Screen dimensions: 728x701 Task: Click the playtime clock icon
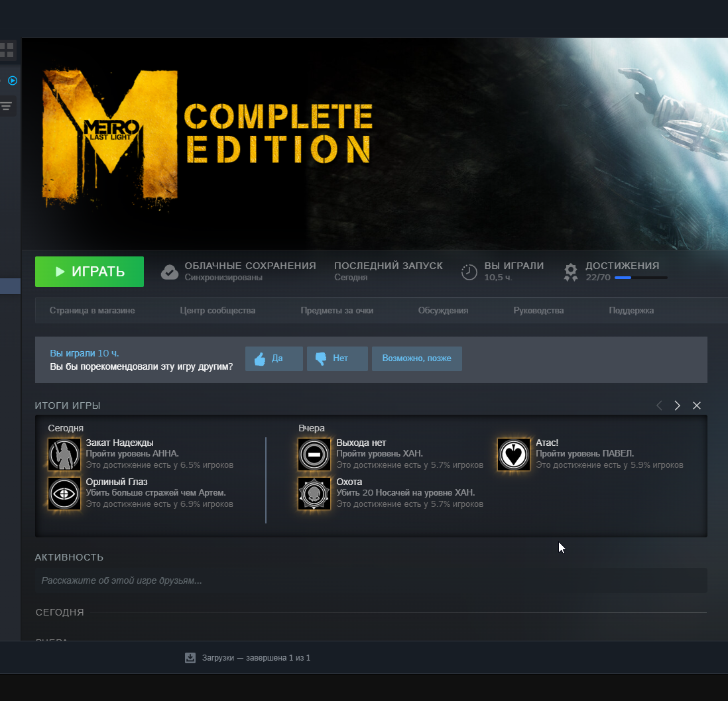pyautogui.click(x=469, y=272)
